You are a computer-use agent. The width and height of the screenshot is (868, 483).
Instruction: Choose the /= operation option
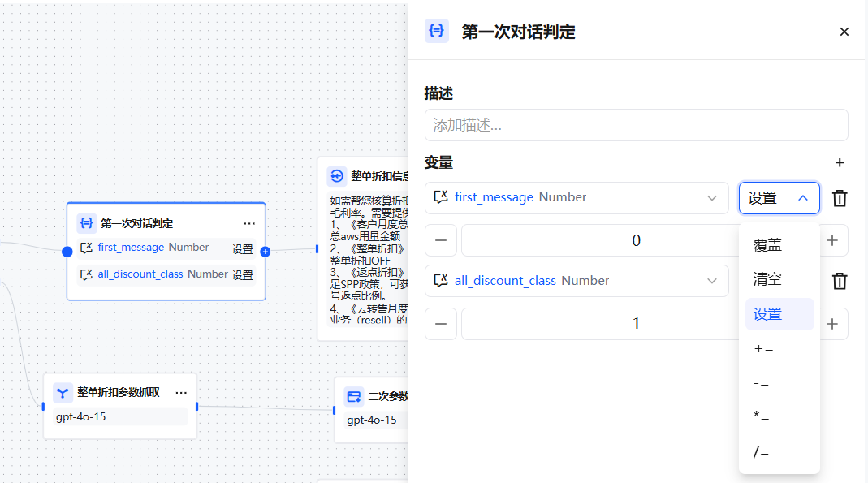click(762, 451)
